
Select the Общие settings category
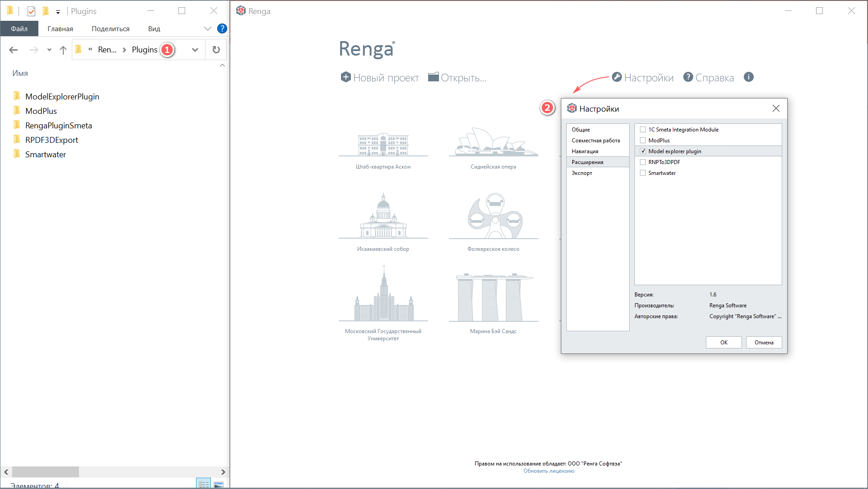(597, 130)
